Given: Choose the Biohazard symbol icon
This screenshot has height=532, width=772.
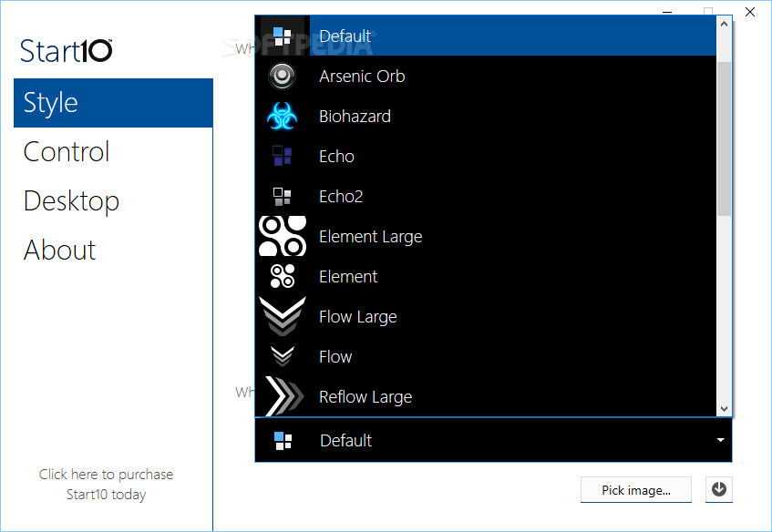Looking at the screenshot, I should click(283, 116).
